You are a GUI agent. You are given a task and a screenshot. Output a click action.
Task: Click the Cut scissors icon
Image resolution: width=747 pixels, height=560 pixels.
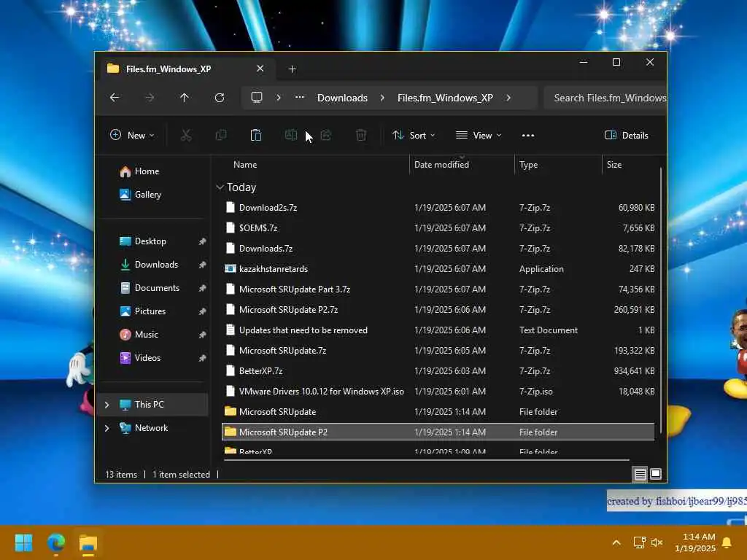click(186, 135)
